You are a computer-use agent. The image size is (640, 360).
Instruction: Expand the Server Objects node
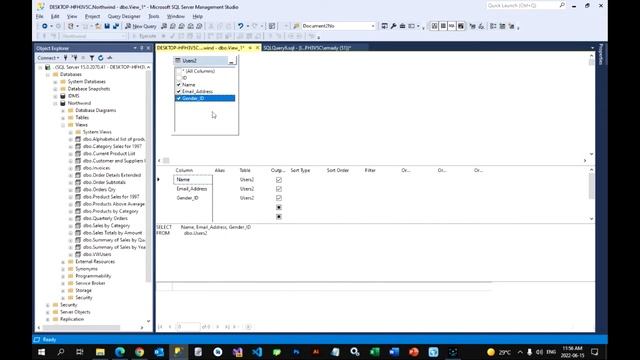[48, 312]
